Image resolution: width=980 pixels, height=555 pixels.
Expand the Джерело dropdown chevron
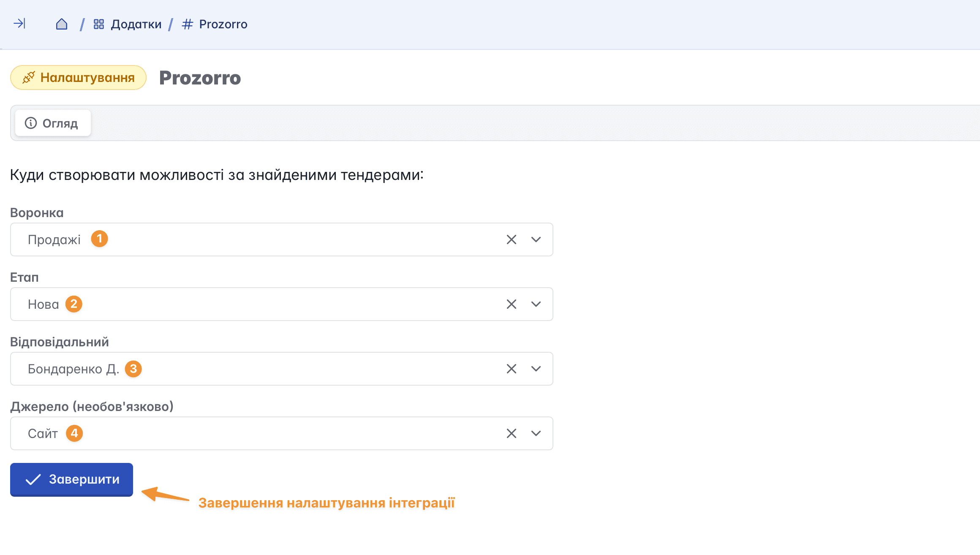[x=536, y=433]
